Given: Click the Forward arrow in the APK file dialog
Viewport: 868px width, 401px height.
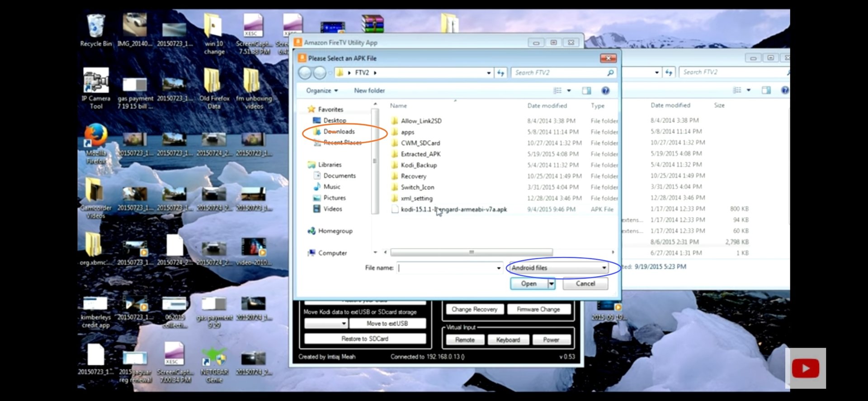Looking at the screenshot, I should (x=319, y=72).
